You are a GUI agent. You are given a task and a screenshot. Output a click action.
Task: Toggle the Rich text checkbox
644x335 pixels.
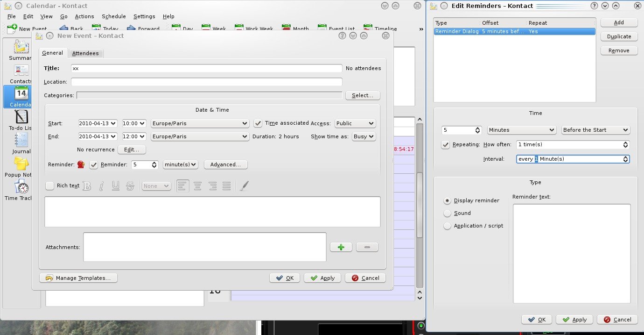coord(50,186)
